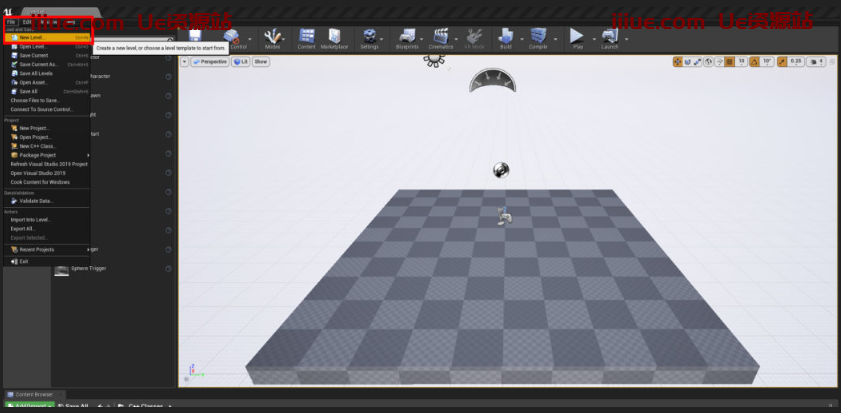Open the Lit view mode dropdown
841x413 pixels.
click(x=241, y=62)
